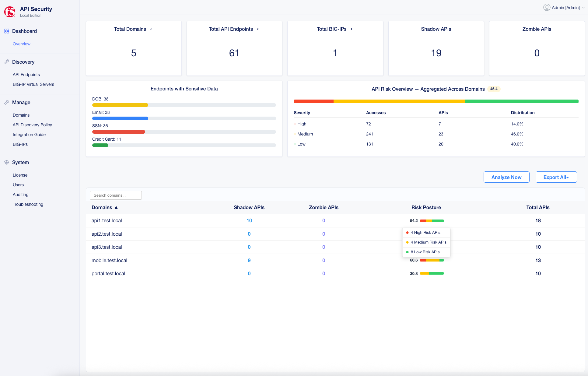Click api2.test.local zombie APIs count
The image size is (588, 376).
coord(324,234)
